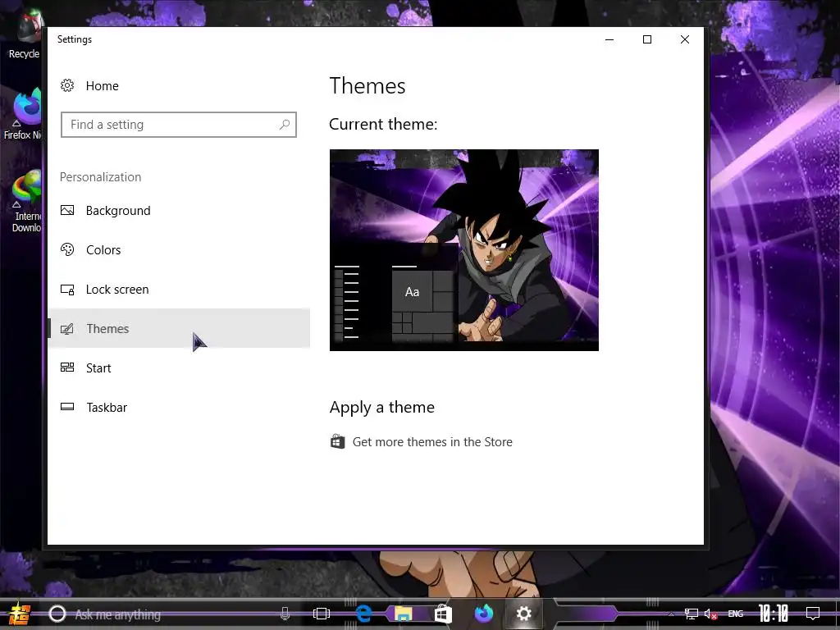Open the network tray icon

[x=692, y=614]
